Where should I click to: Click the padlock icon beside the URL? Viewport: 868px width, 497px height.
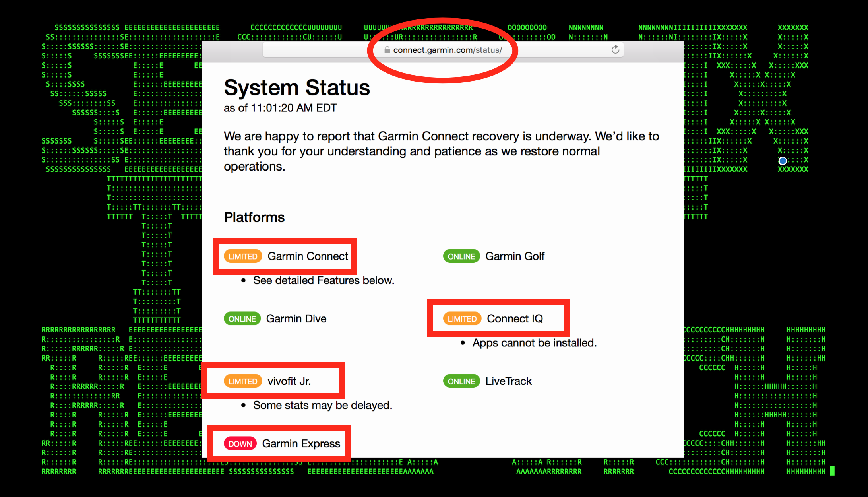387,50
